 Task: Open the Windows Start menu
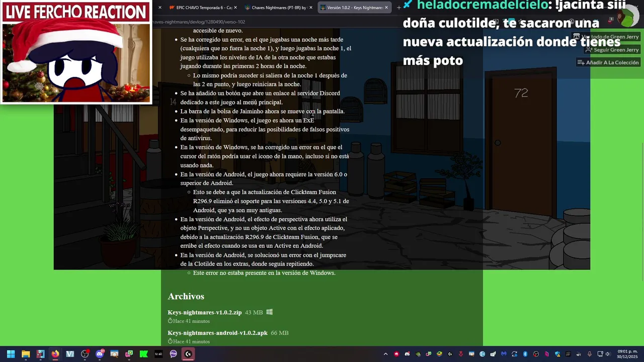(x=11, y=354)
